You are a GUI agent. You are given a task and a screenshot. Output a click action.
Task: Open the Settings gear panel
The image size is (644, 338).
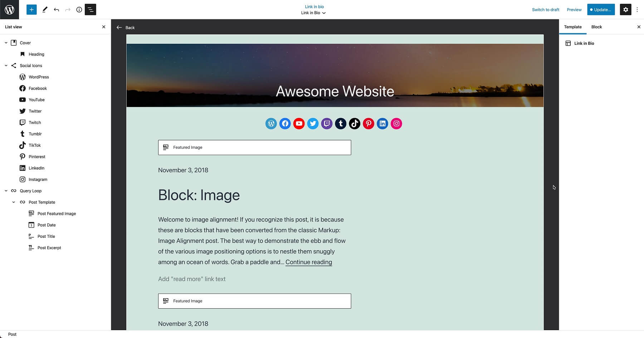coord(625,9)
